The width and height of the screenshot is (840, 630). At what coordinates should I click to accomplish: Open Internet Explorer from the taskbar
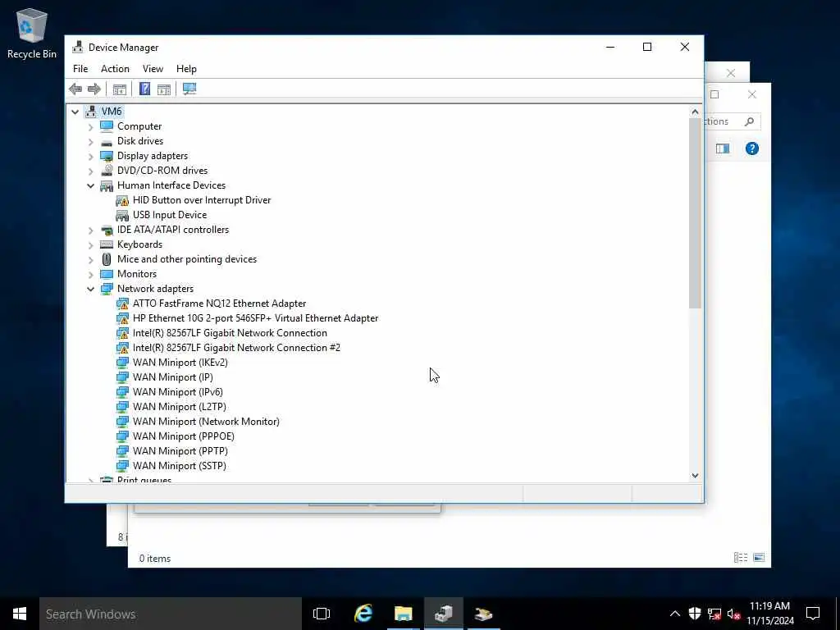[363, 614]
